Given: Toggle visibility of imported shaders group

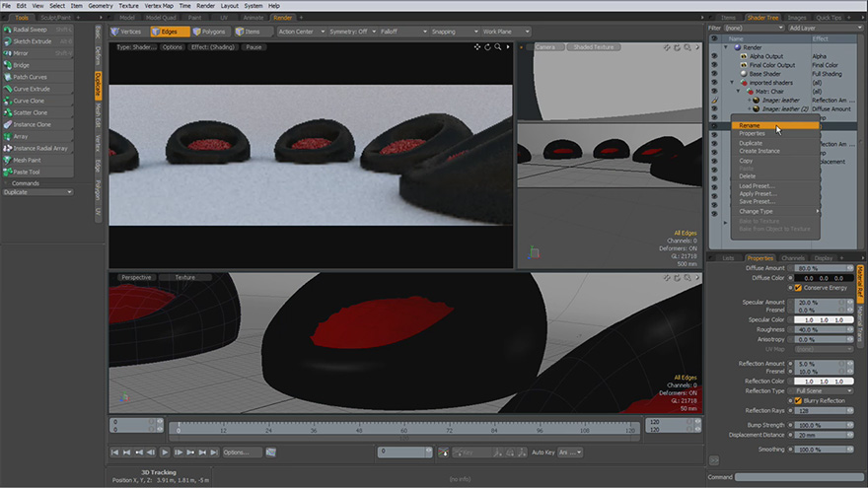Looking at the screenshot, I should point(714,83).
